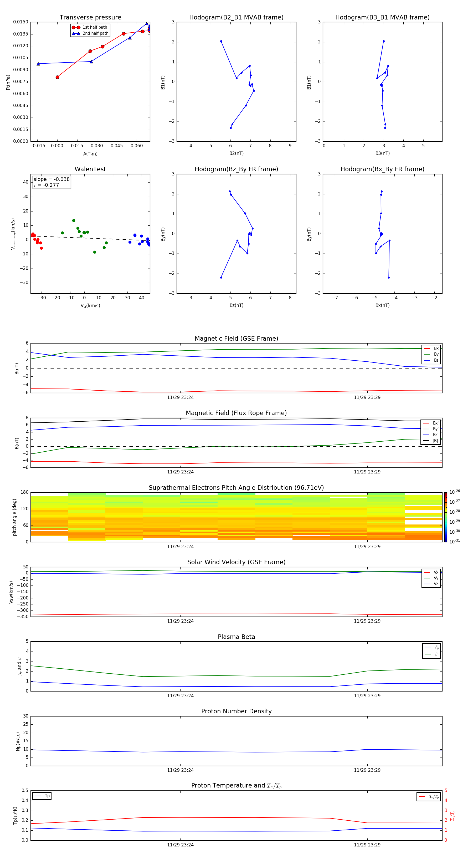Screen dimensions: 473x868
Task: Click the highest green dot in WalenTest plot
Action: pyautogui.click(x=73, y=221)
